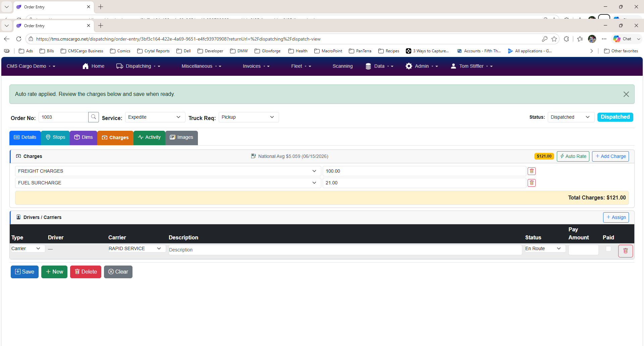
Task: Expand the FREIGHT CHARGES charge type dropdown
Action: coord(168,171)
